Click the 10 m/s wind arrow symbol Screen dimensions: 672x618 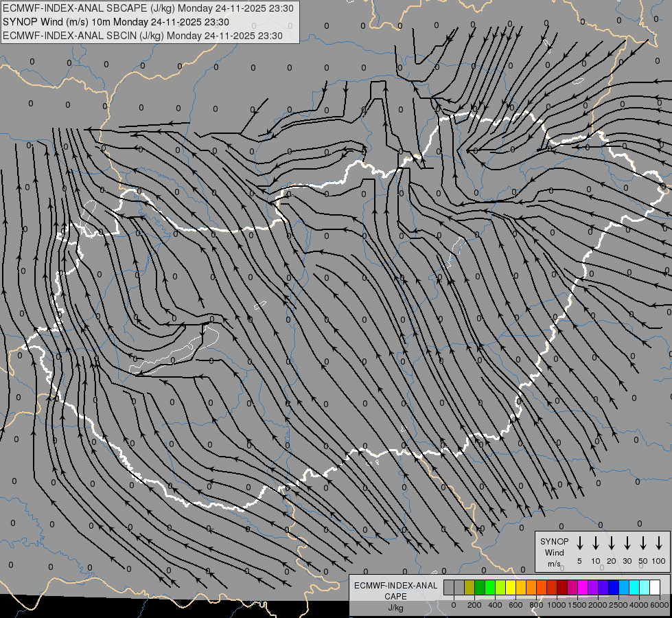pyautogui.click(x=596, y=544)
